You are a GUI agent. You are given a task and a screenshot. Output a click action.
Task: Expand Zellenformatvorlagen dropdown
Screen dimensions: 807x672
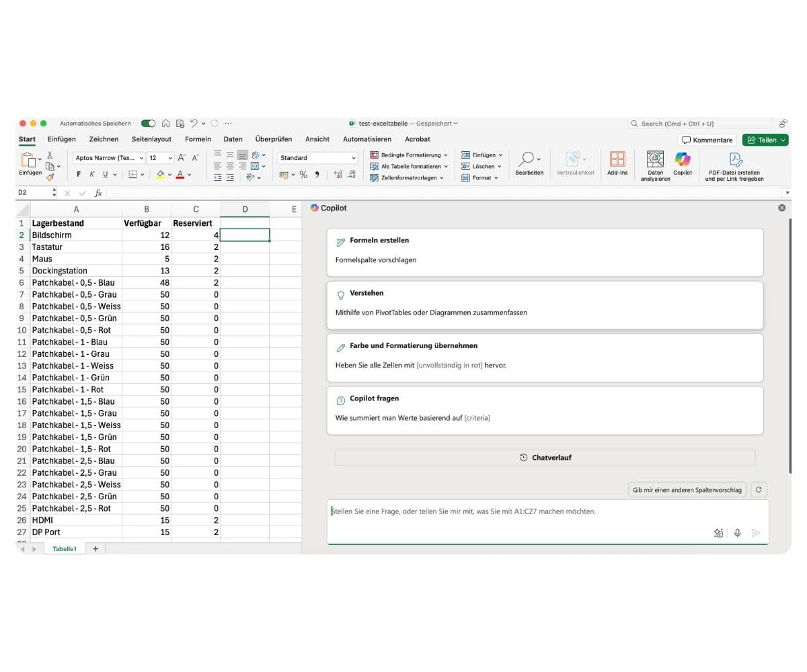coord(441,178)
